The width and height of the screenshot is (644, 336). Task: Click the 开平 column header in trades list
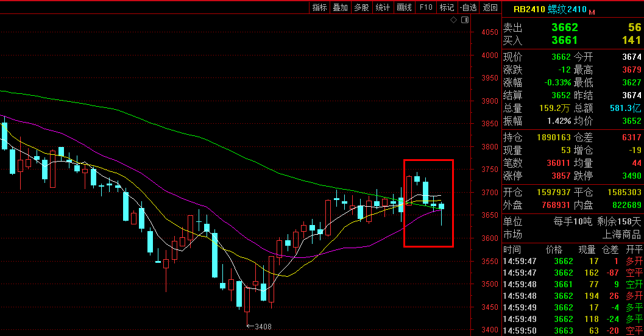pos(634,249)
